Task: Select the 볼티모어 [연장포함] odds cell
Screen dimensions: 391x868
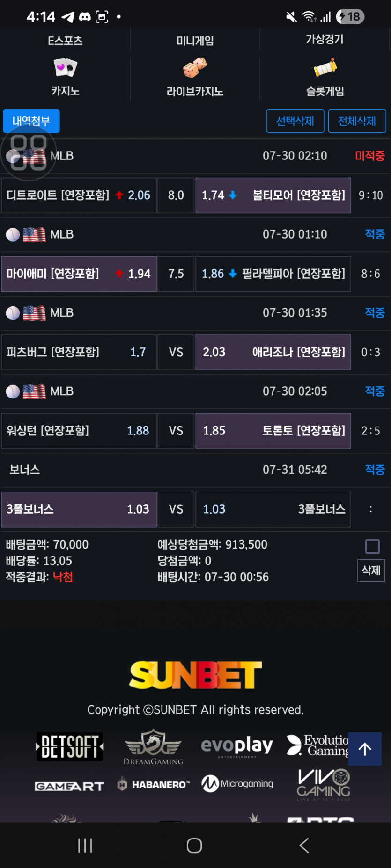Action: point(273,195)
